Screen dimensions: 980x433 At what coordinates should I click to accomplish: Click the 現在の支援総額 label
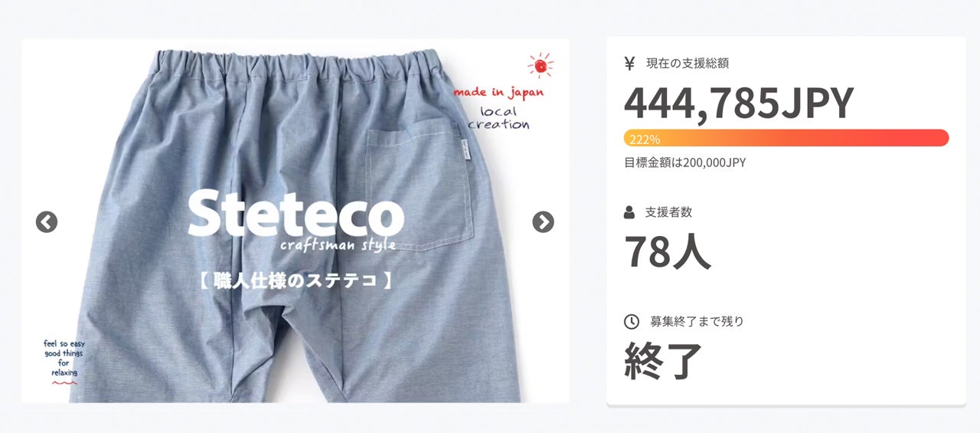coord(688,64)
